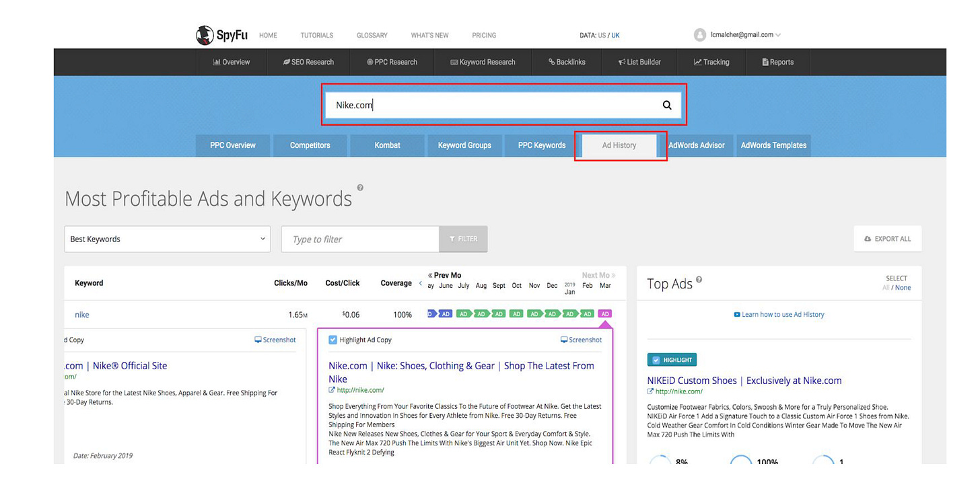Viewport: 980px width, 495px height.
Task: Sort by Clicks/Mo column header
Action: [x=291, y=283]
